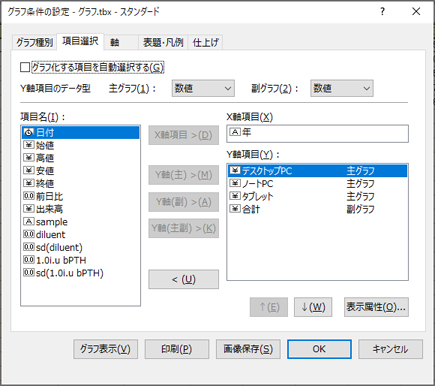435x386 pixels.
Task: Click the 0.0 icon beside diluent
Action: tap(29, 234)
